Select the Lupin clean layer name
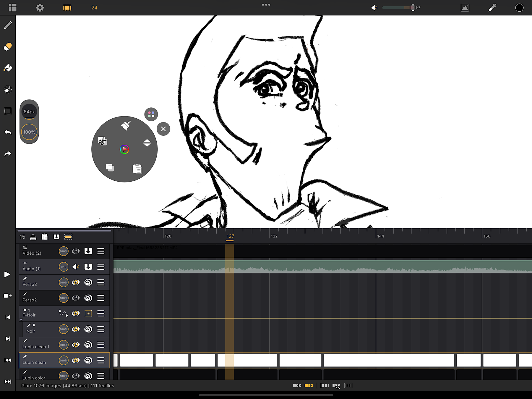 pyautogui.click(x=34, y=362)
